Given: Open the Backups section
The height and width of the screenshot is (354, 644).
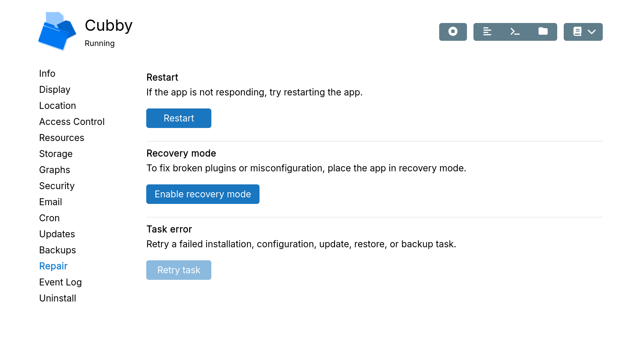Looking at the screenshot, I should pyautogui.click(x=57, y=250).
